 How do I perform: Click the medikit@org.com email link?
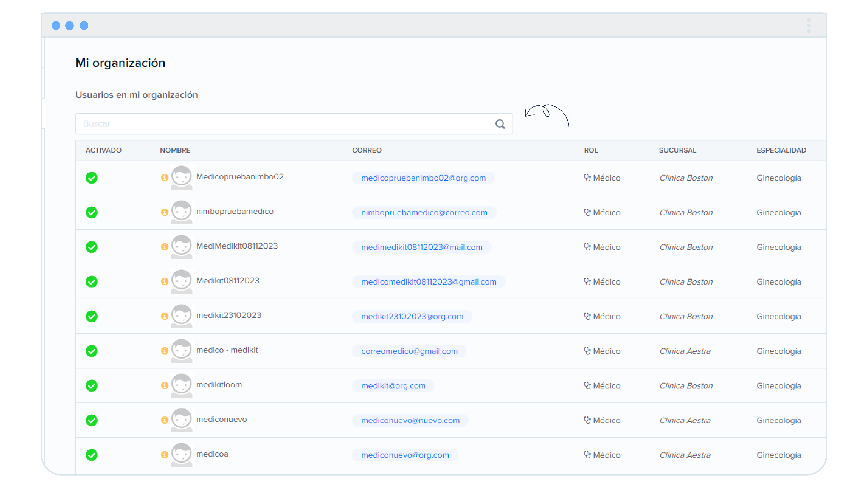[x=393, y=386]
